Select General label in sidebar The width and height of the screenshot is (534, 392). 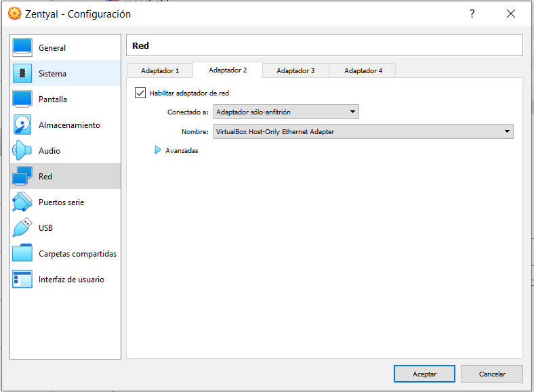(x=52, y=48)
